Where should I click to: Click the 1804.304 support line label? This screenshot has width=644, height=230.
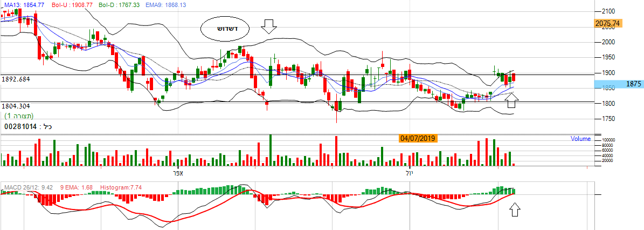(15, 106)
